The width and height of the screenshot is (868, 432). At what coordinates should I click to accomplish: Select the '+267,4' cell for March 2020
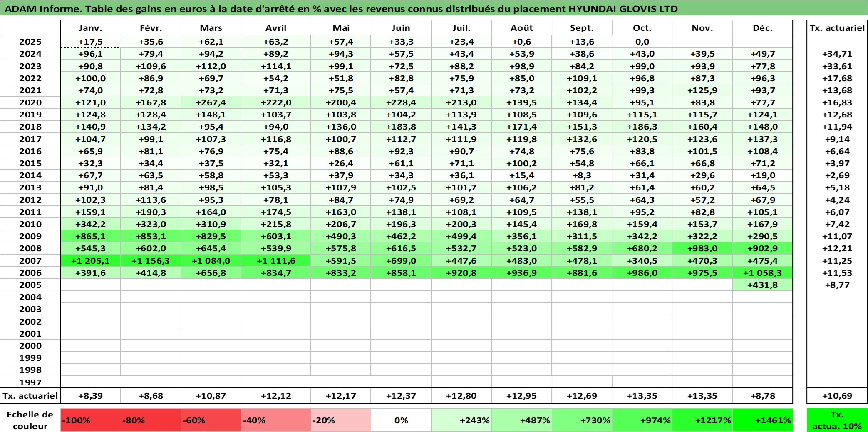coord(211,102)
